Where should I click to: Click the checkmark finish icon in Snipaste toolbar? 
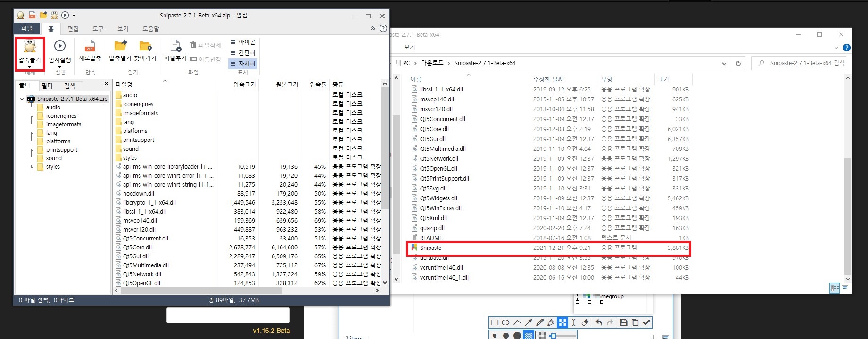pyautogui.click(x=646, y=322)
